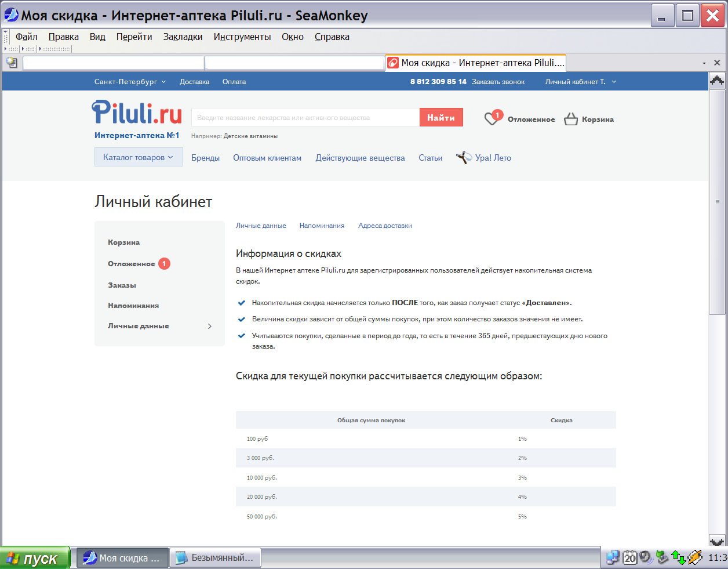This screenshot has width=728, height=569.
Task: Open the Адреса доставки link
Action: pos(385,226)
